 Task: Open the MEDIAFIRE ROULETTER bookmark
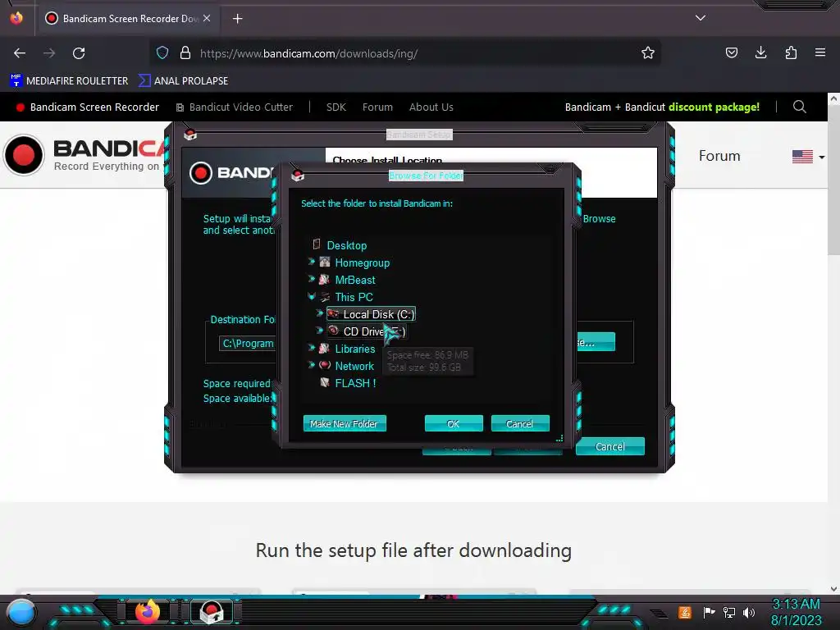[x=69, y=81]
